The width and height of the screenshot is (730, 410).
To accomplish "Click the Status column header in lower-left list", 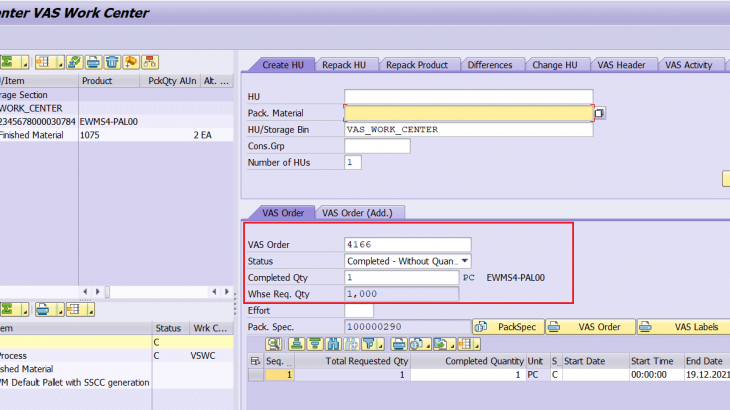I will pyautogui.click(x=170, y=328).
